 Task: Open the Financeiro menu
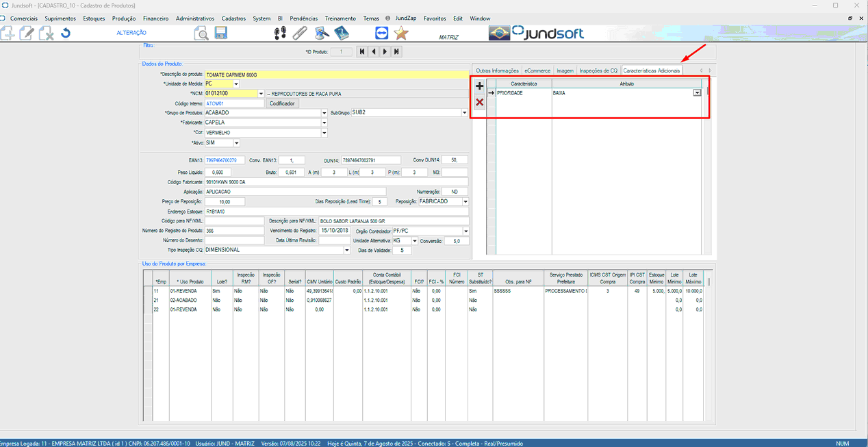pos(156,18)
